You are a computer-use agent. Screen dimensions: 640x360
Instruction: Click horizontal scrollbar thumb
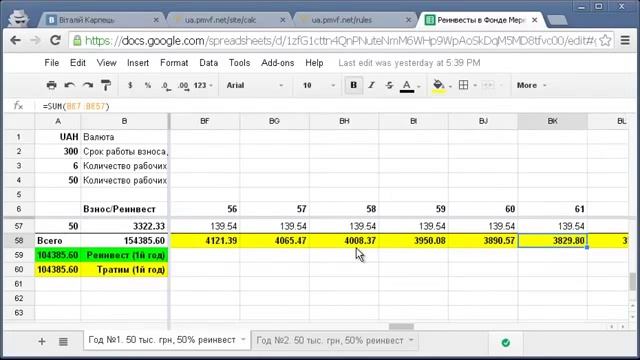point(401,327)
